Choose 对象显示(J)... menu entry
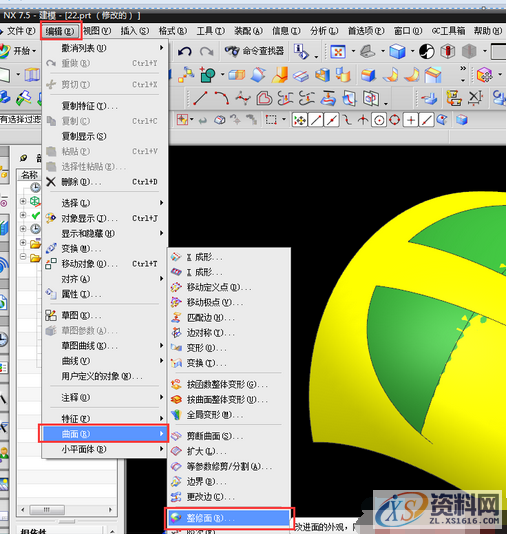 (x=105, y=218)
